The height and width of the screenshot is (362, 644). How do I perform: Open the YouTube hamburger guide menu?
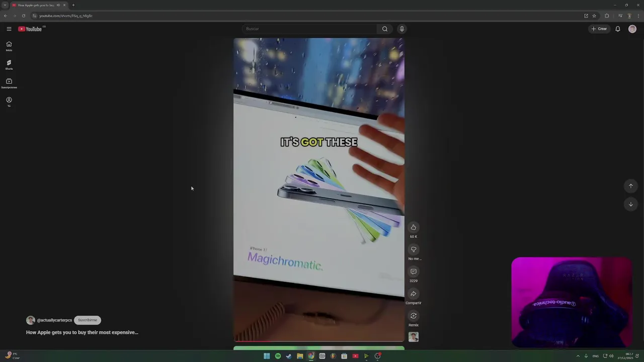[x=9, y=29]
